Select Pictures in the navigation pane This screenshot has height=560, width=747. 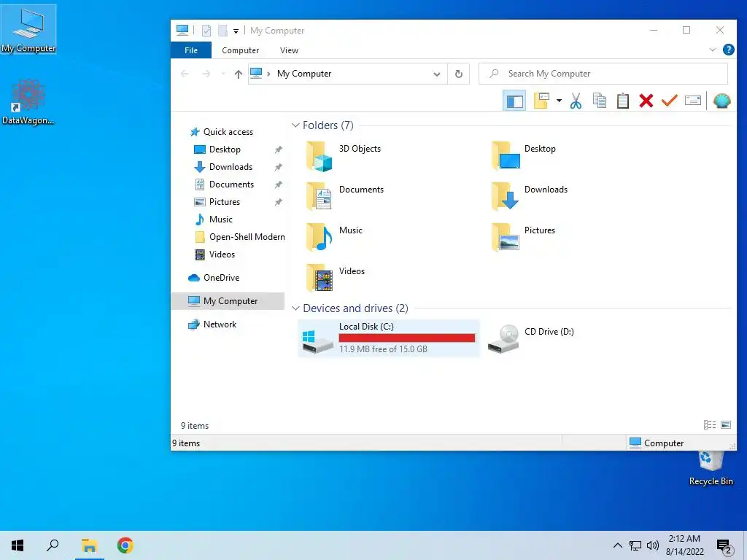(225, 202)
